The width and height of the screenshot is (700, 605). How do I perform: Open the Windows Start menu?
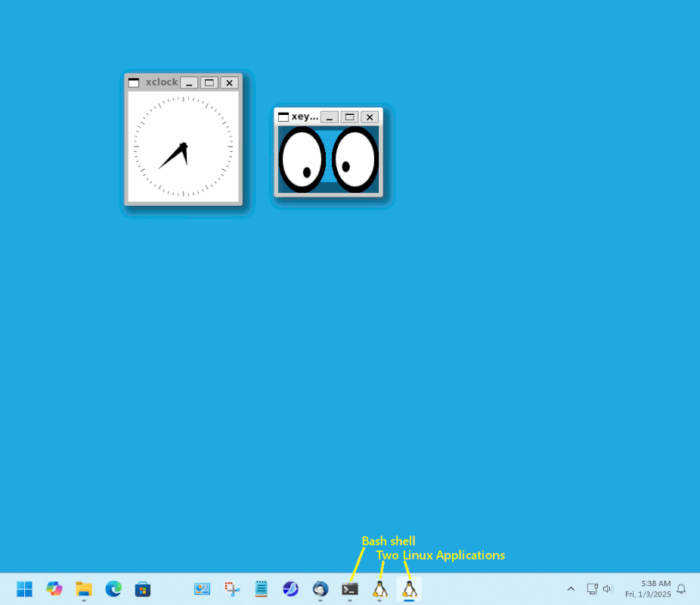click(24, 589)
